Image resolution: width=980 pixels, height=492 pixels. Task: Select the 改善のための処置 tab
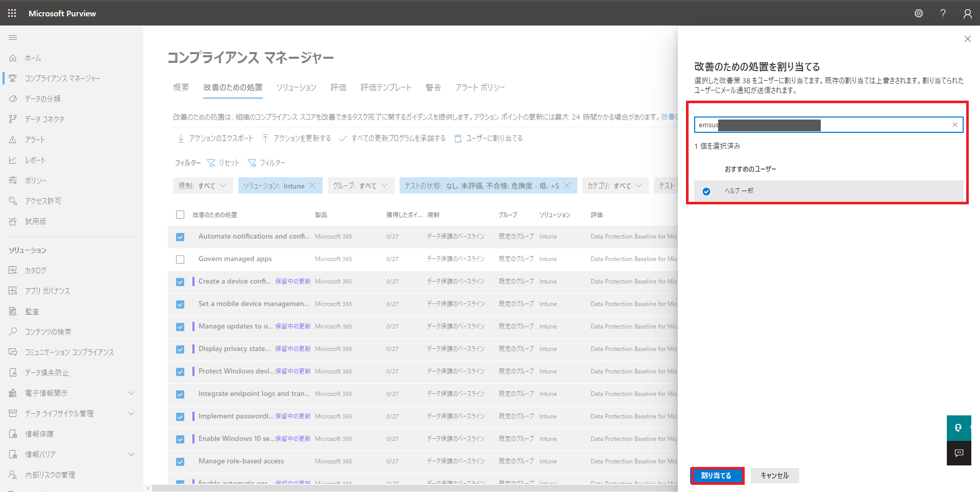coord(233,87)
